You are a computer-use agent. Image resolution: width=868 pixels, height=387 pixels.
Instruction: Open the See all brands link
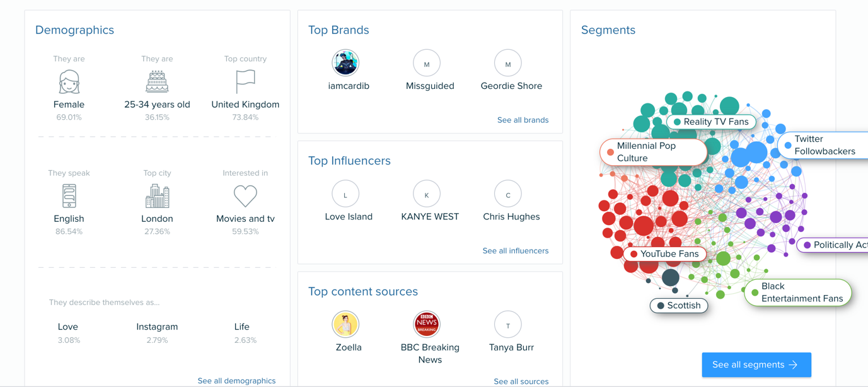(x=523, y=120)
